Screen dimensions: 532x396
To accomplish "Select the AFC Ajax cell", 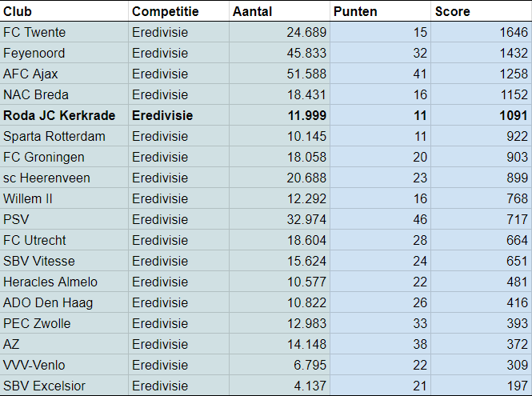I will tap(64, 74).
